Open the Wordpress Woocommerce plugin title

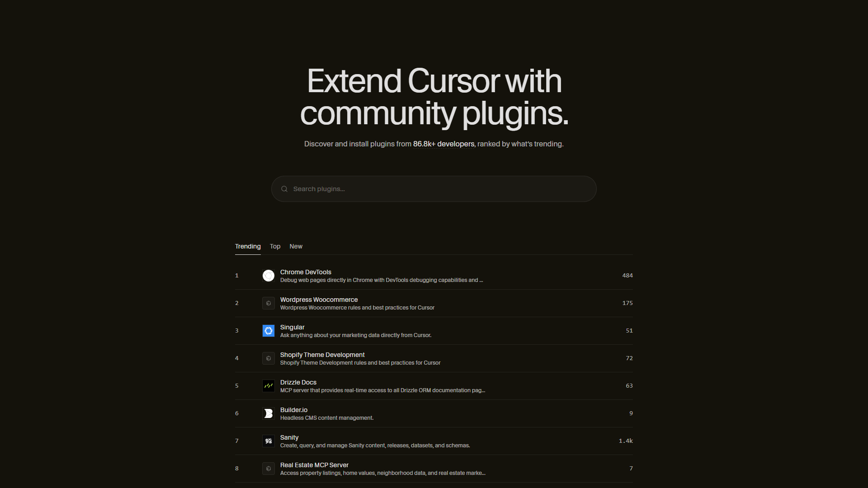pos(319,300)
